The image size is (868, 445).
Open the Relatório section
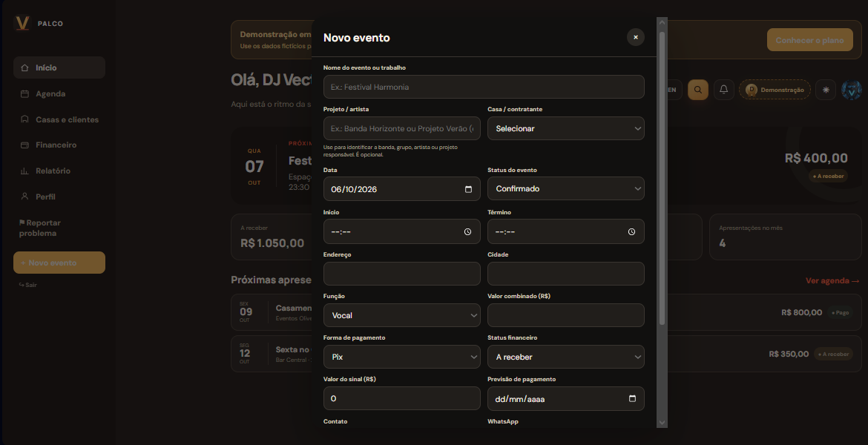pyautogui.click(x=59, y=171)
